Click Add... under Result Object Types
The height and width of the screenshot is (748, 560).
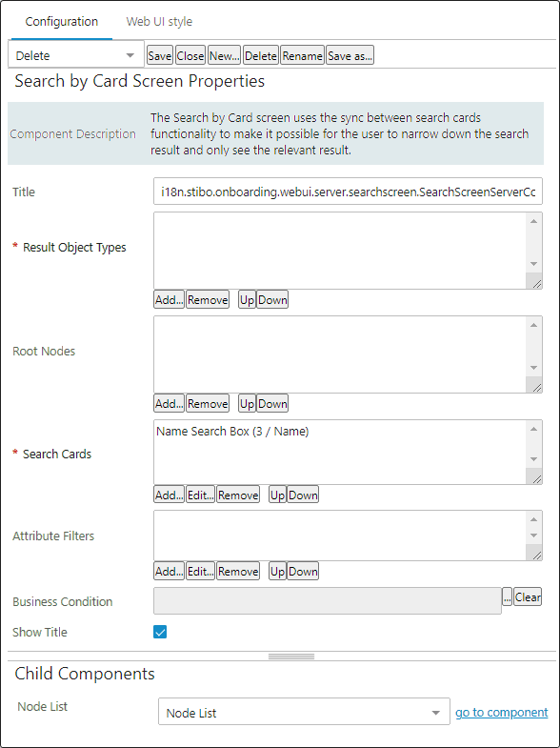click(x=170, y=299)
